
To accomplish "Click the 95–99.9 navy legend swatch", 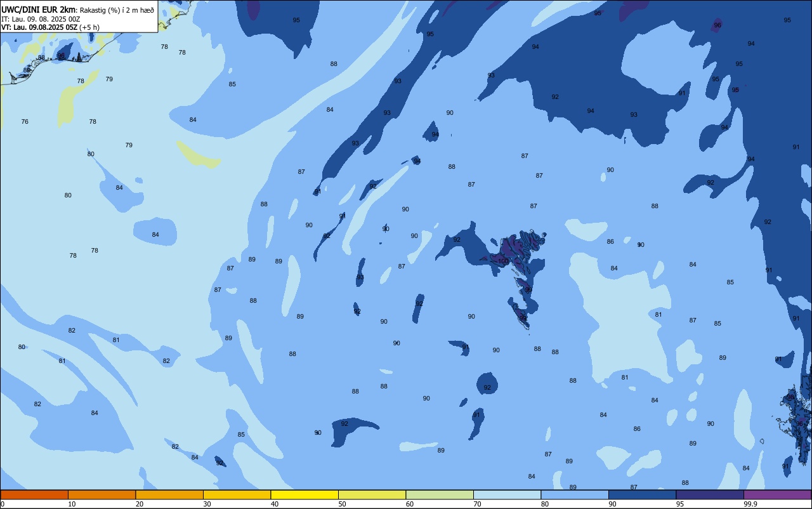I will pos(710,494).
